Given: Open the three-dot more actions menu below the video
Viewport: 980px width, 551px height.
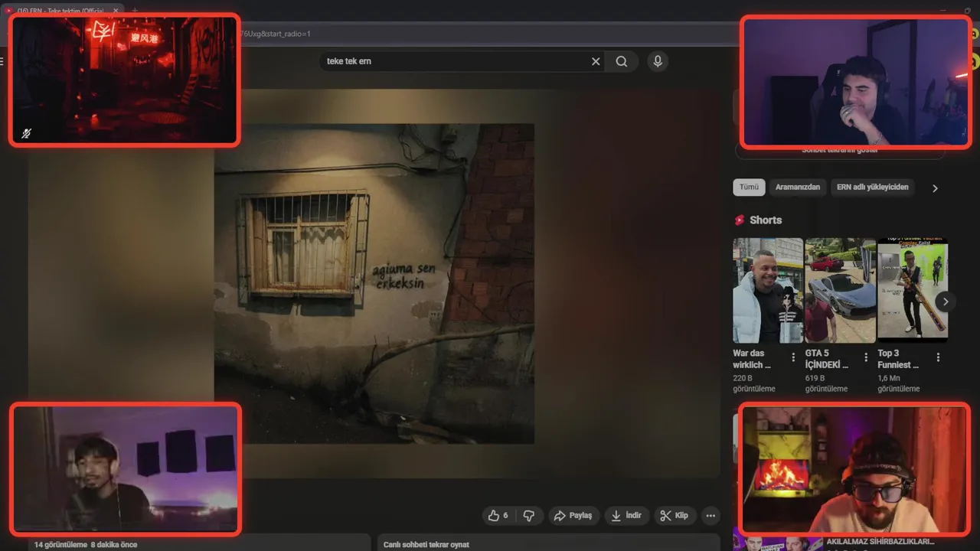Looking at the screenshot, I should pos(710,516).
